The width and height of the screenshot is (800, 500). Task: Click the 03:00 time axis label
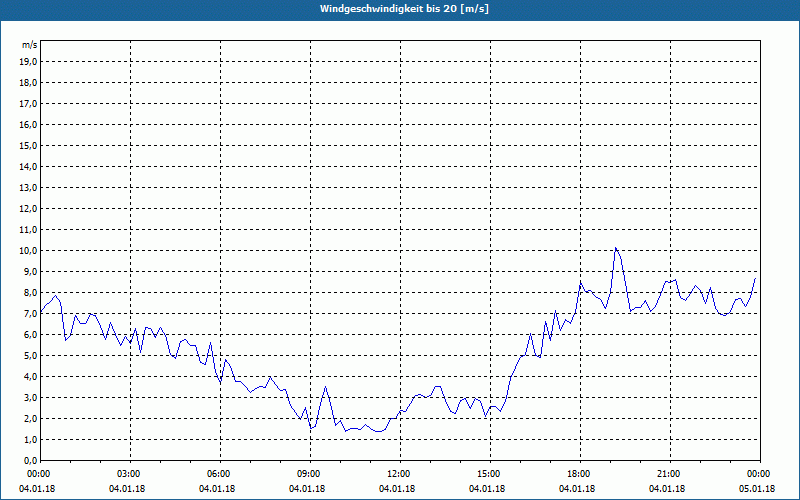129,474
